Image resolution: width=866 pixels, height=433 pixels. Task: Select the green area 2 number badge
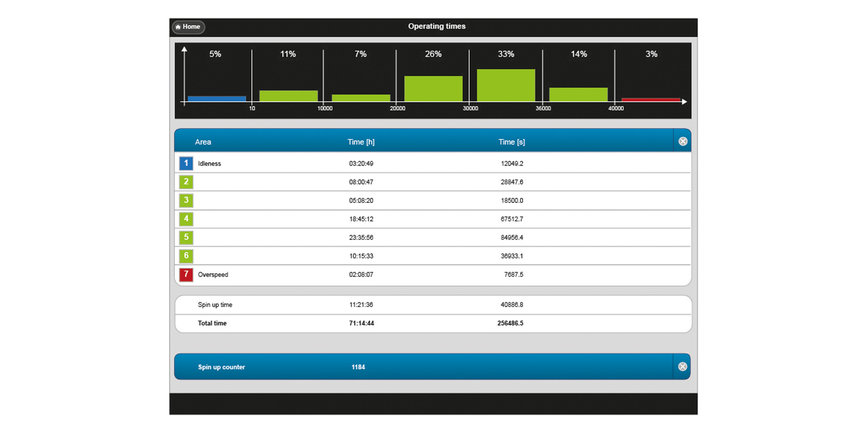coord(186,182)
